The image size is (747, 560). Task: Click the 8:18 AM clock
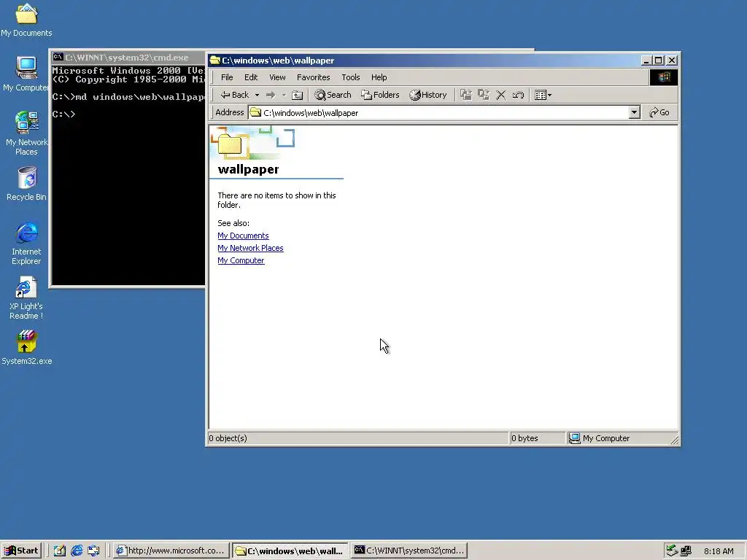pos(719,551)
